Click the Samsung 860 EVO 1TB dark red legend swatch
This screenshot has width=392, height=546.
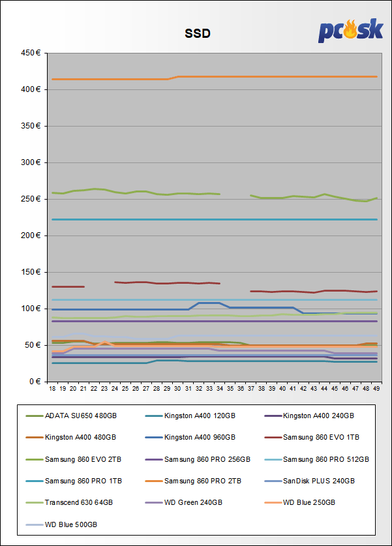point(273,437)
